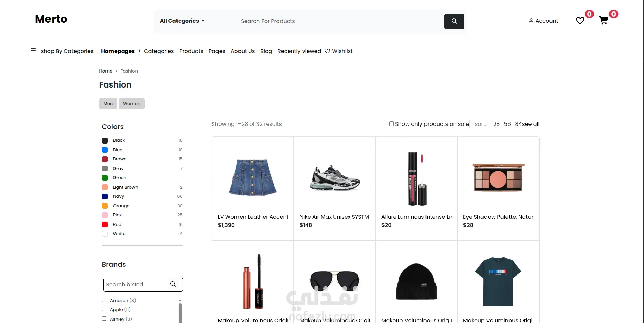Click the see all link
Screen dimensions: 644x323
tap(531, 124)
